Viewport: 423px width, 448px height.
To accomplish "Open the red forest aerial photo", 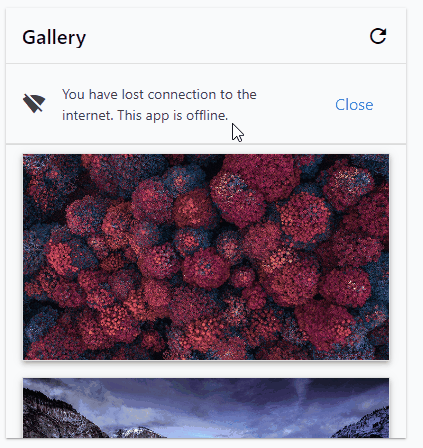I will (x=206, y=257).
